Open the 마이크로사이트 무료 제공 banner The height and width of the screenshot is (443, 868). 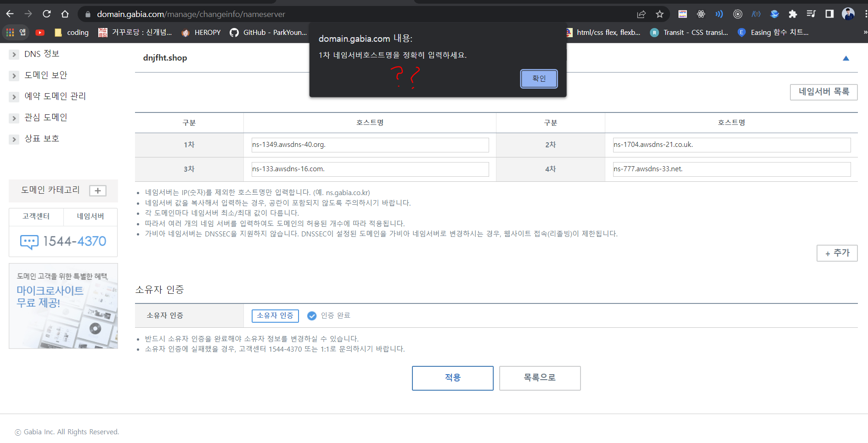[63, 306]
